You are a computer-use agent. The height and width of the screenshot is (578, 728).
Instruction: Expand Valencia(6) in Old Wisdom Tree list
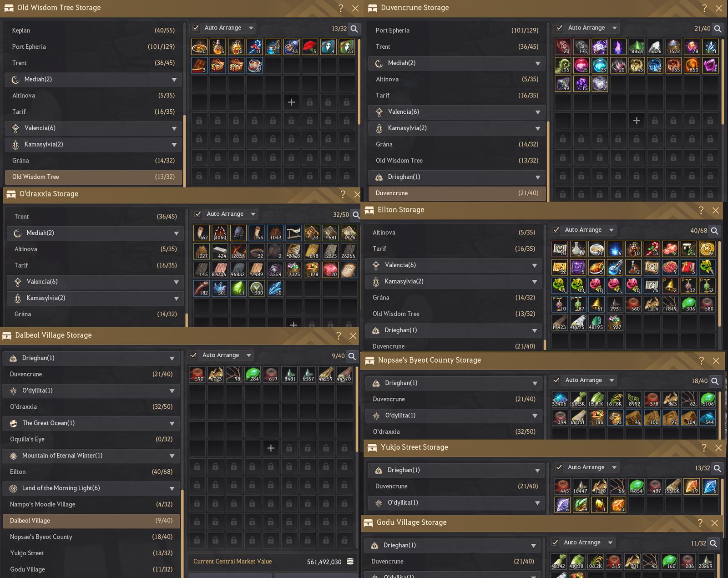(x=93, y=128)
